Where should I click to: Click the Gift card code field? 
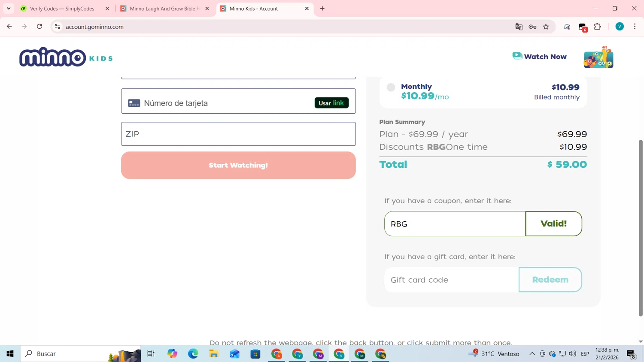point(451,280)
